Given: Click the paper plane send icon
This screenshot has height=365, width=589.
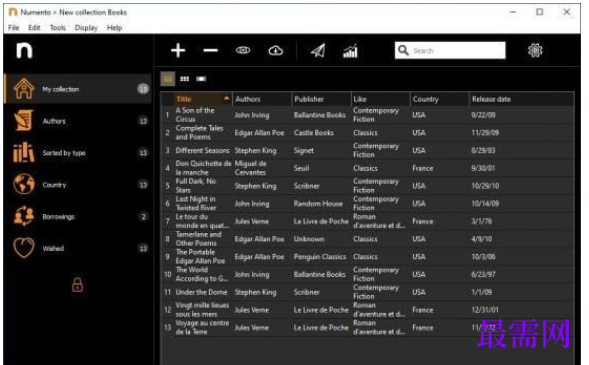Looking at the screenshot, I should (318, 50).
